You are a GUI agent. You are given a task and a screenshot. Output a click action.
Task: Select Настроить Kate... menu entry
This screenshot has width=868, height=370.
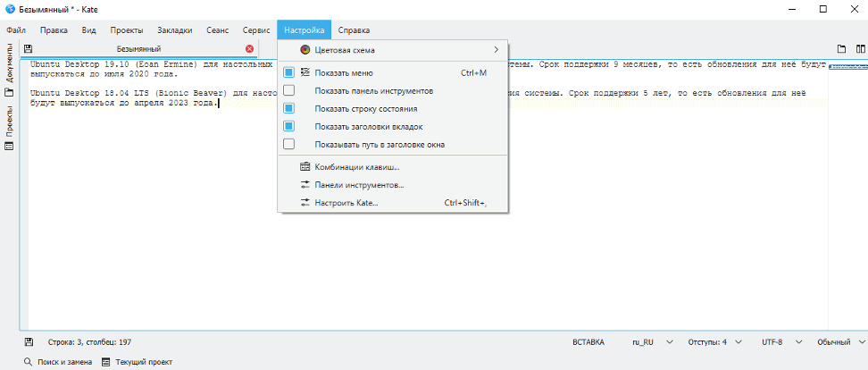tap(393, 203)
